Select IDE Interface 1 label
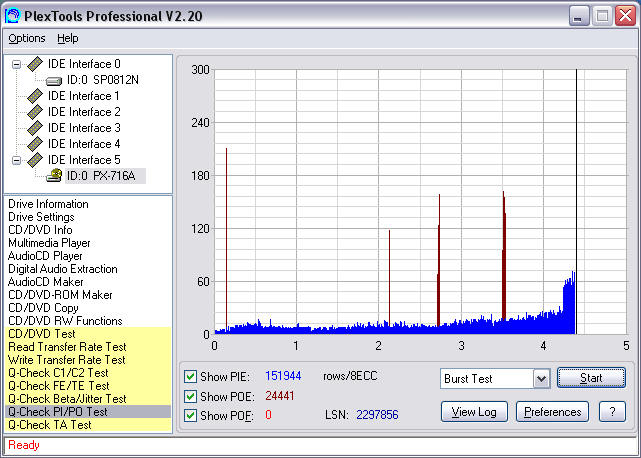This screenshot has height=458, width=641. tap(84, 96)
